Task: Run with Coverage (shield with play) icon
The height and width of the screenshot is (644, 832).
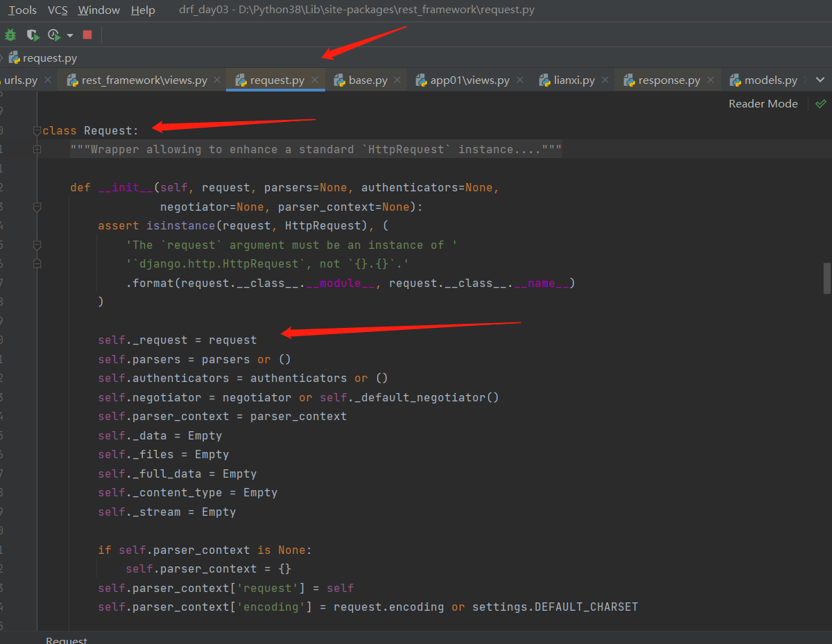Action: coord(33,35)
